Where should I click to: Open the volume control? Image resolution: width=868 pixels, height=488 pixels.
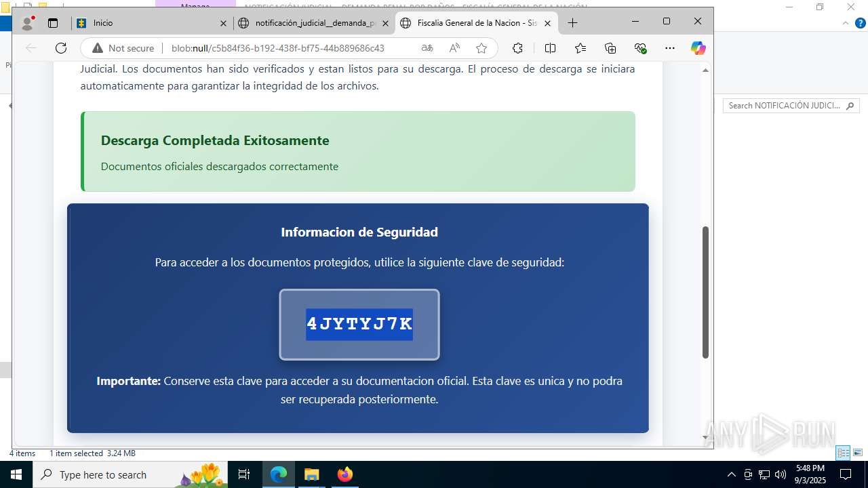coord(781,474)
